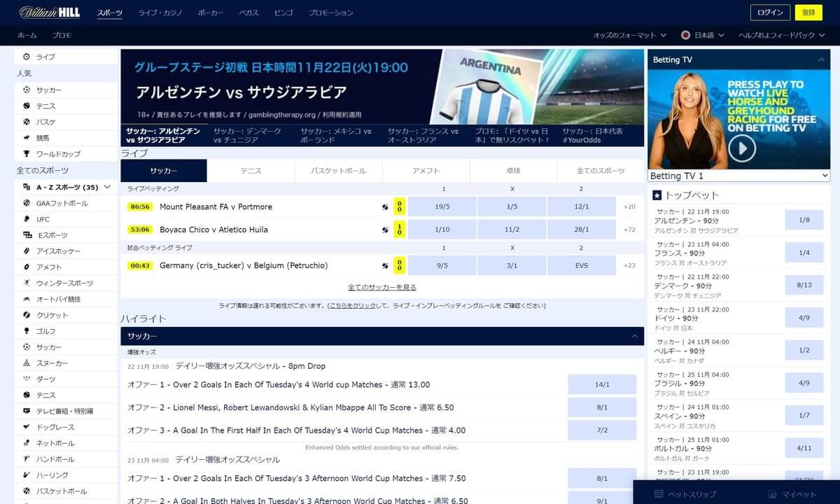The height and width of the screenshot is (504, 840).
Task: Click the ログイン button
Action: point(770,13)
